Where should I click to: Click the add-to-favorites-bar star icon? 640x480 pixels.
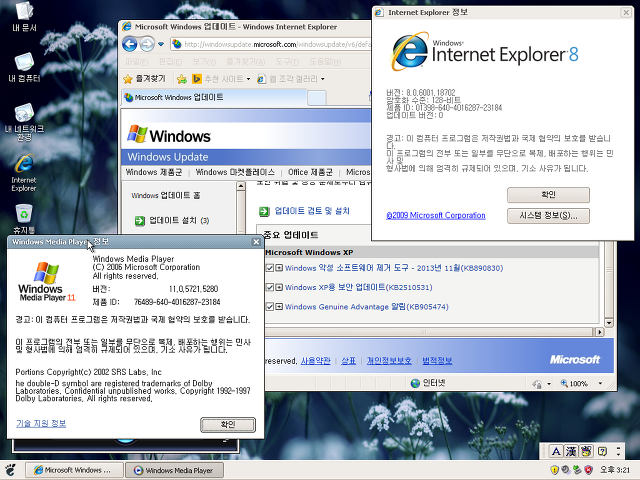point(182,79)
